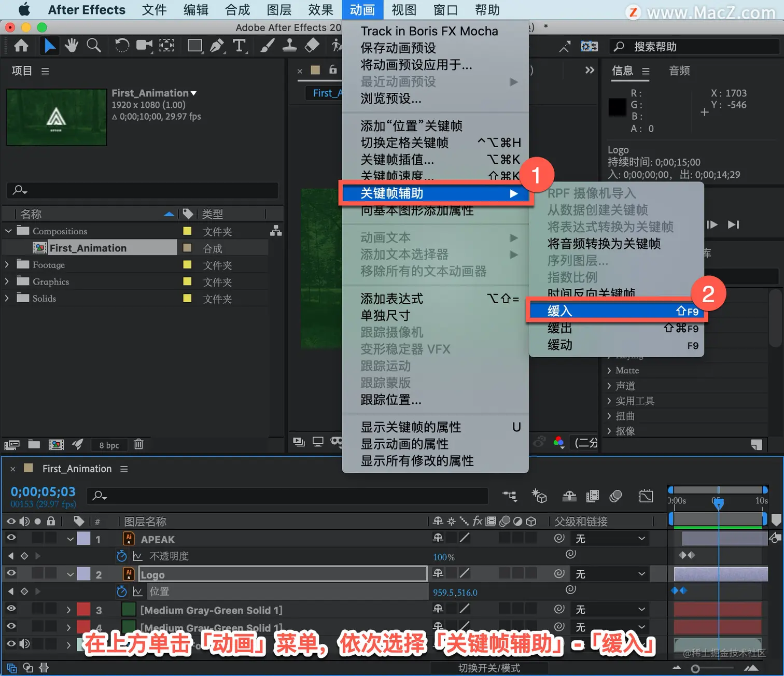Screen dimensions: 784x676
Task: Open the Graph Editor icon
Action: (x=646, y=497)
